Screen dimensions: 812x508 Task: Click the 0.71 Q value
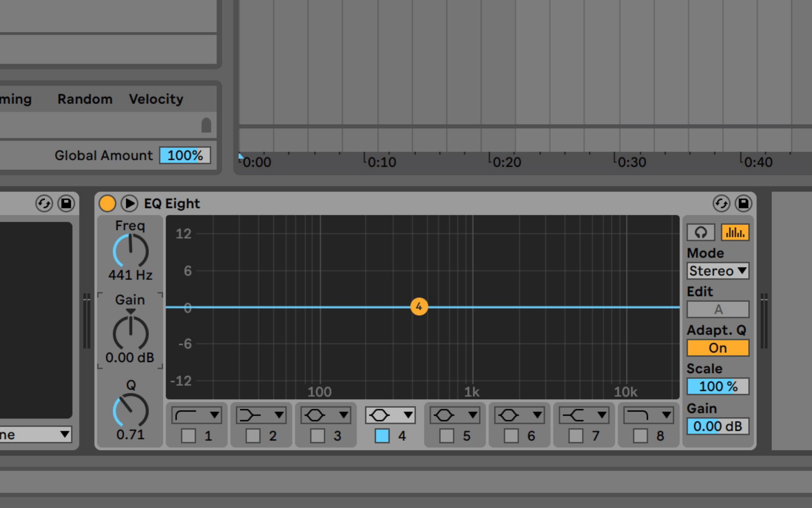pos(130,435)
